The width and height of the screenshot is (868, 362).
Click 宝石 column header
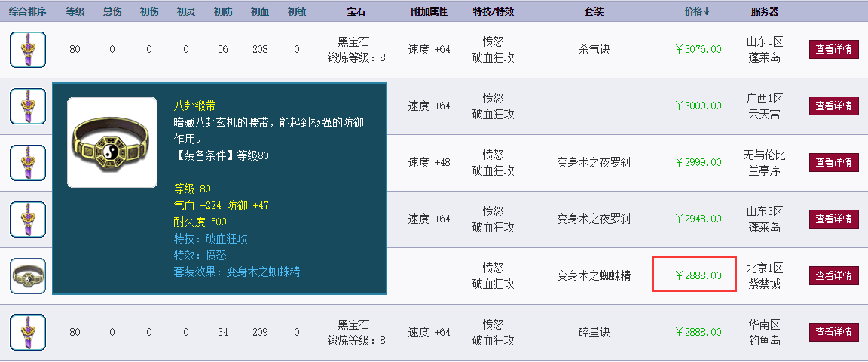[x=356, y=11]
